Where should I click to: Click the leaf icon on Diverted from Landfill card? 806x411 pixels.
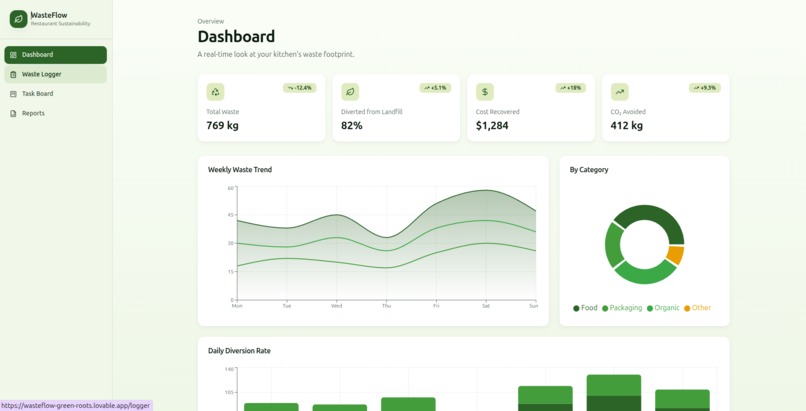(x=350, y=92)
